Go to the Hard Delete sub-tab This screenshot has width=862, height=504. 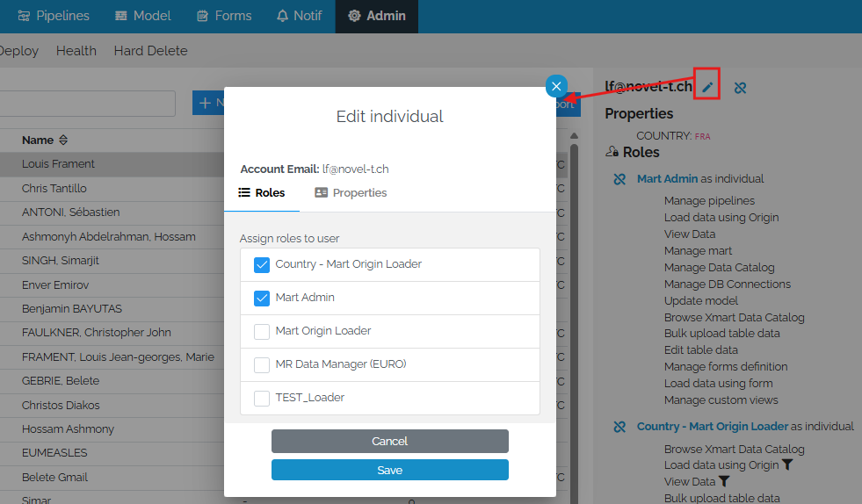point(150,51)
